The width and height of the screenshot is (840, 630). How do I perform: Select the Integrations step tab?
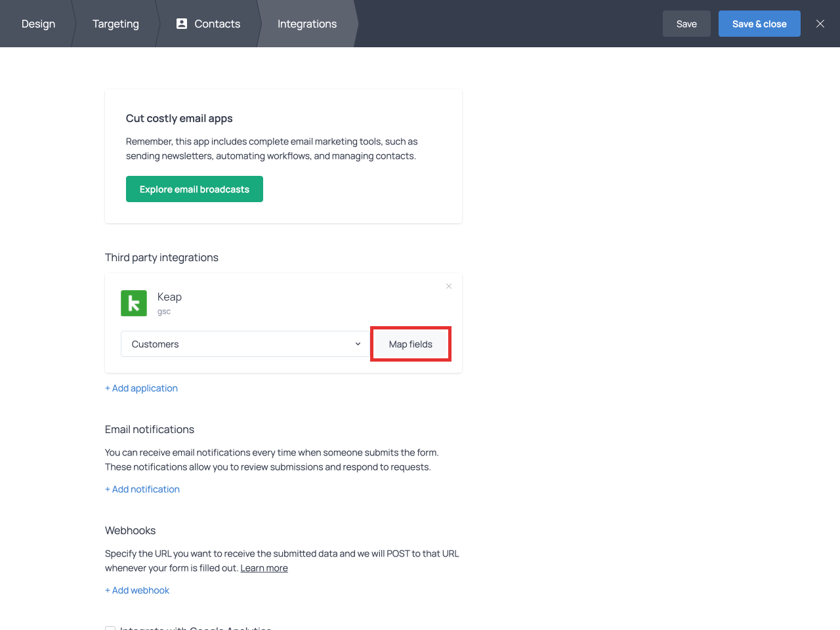(306, 24)
